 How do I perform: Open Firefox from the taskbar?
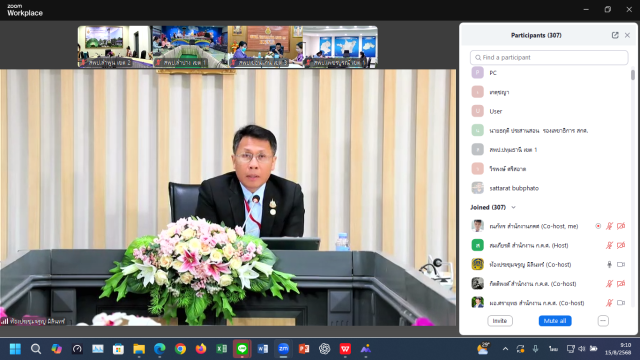pyautogui.click(x=201, y=349)
